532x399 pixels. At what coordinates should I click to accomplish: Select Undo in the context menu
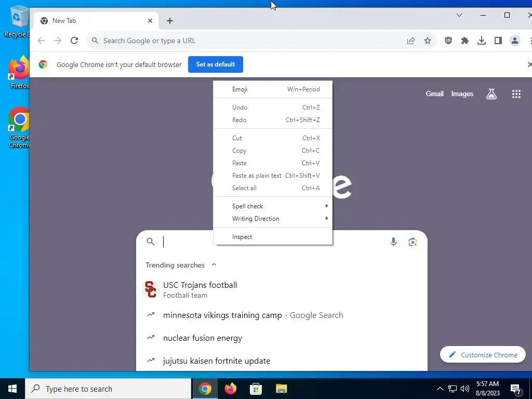pyautogui.click(x=273, y=107)
